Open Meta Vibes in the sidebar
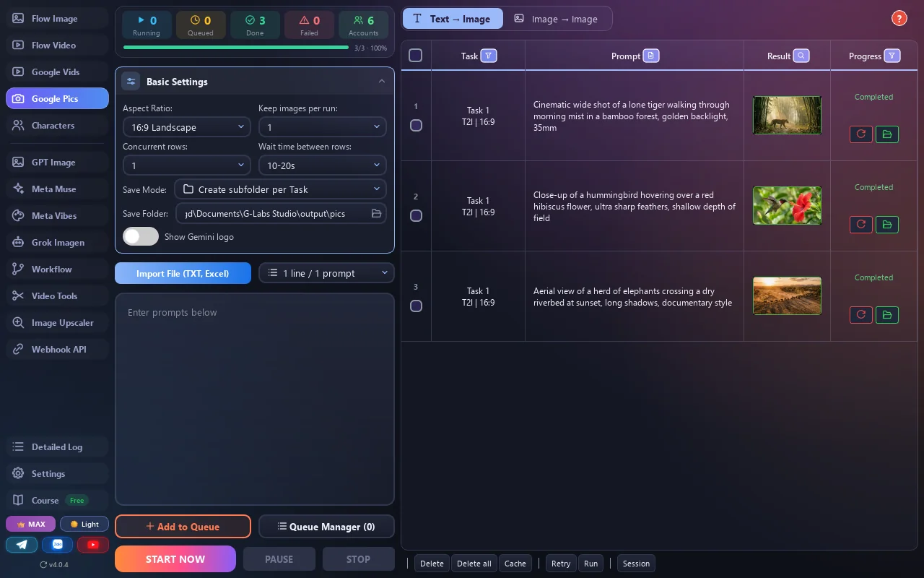The width and height of the screenshot is (924, 578). tap(57, 216)
